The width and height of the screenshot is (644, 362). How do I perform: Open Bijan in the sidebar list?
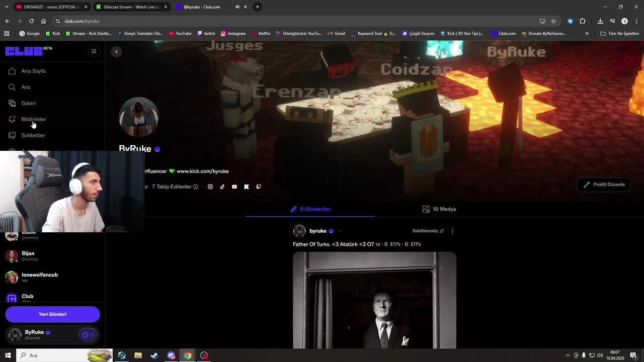point(52,256)
